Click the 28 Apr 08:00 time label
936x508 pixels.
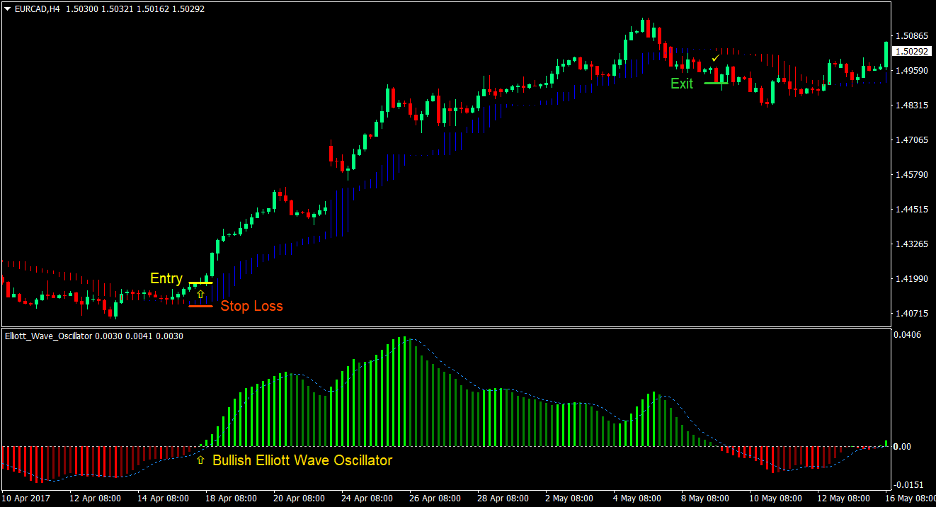[503, 498]
